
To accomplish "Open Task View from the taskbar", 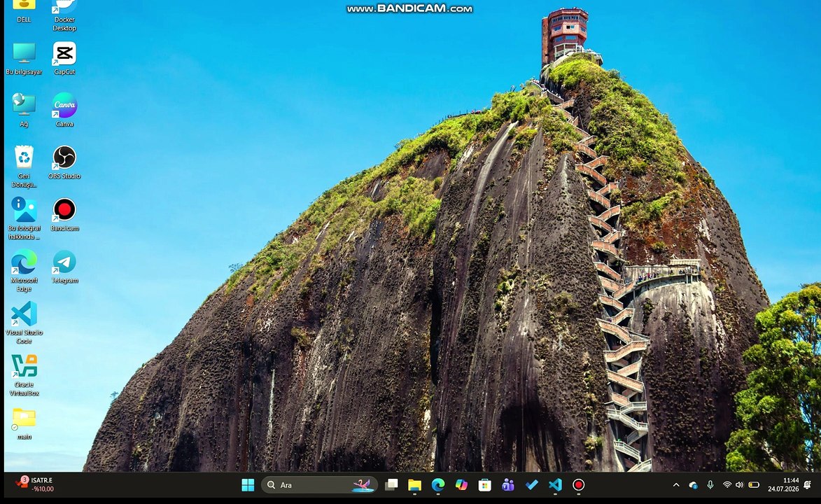I will pyautogui.click(x=391, y=485).
